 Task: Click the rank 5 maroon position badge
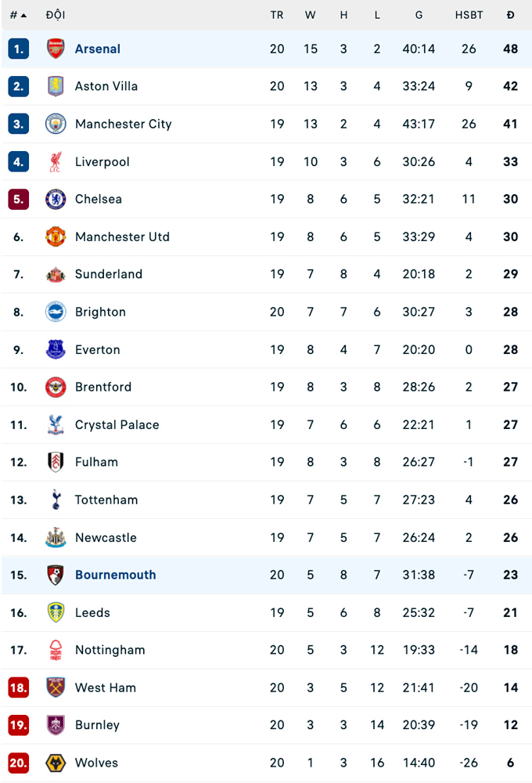[19, 199]
